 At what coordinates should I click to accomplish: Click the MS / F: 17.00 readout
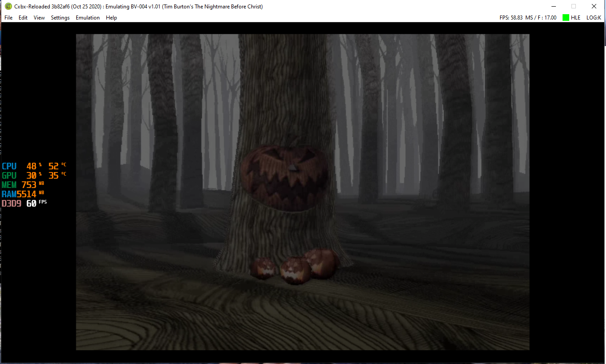click(x=541, y=18)
